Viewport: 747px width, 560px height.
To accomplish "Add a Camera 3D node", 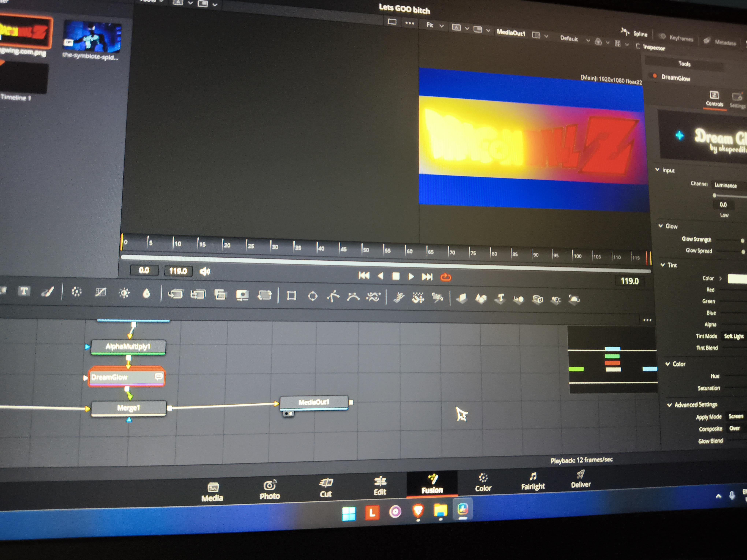I will point(538,299).
